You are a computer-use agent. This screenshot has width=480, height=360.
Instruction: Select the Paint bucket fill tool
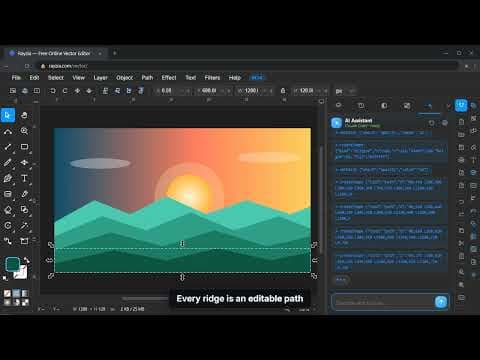8,210
